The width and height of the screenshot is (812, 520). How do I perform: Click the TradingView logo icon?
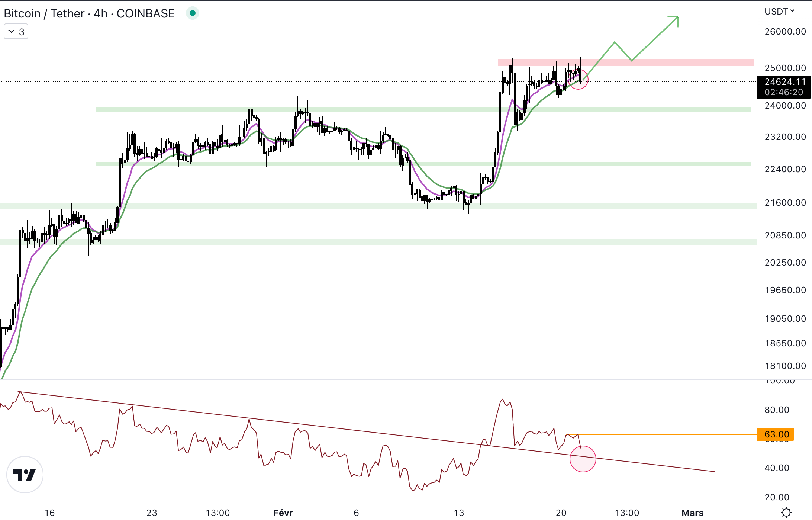click(x=25, y=475)
